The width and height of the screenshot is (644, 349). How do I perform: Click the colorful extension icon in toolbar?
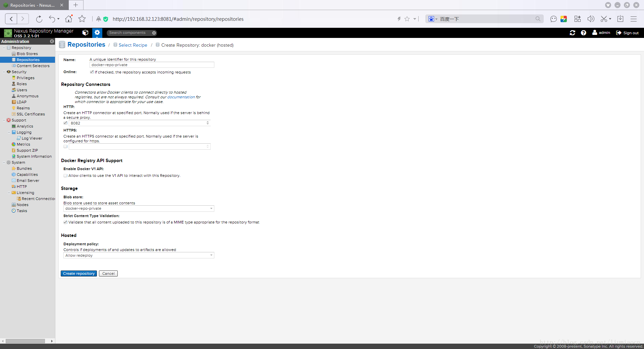563,19
